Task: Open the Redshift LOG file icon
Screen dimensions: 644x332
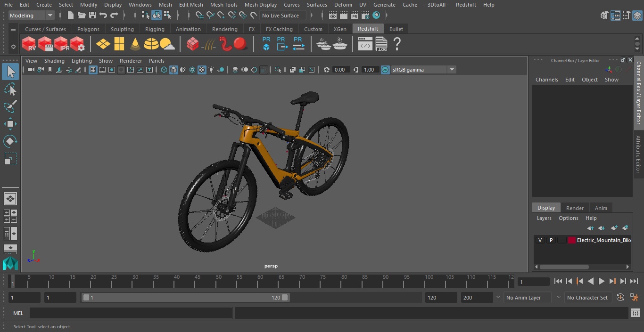Action: click(x=381, y=44)
